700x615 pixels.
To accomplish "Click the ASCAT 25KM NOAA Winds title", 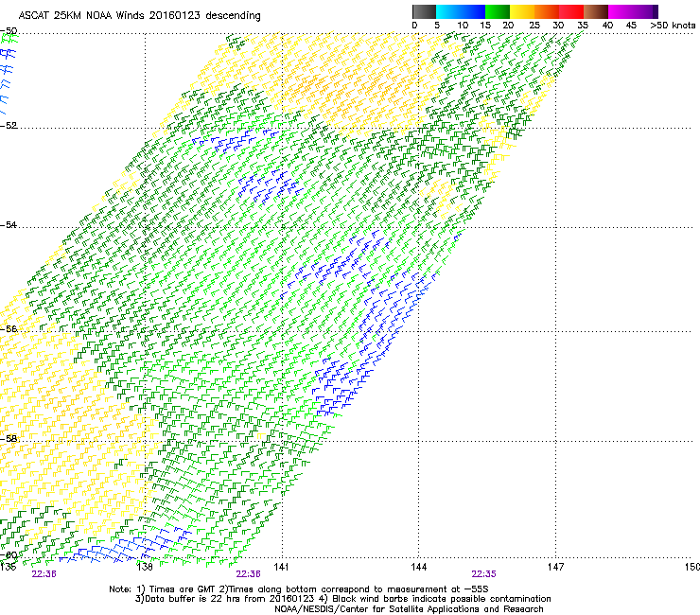I will tap(139, 15).
